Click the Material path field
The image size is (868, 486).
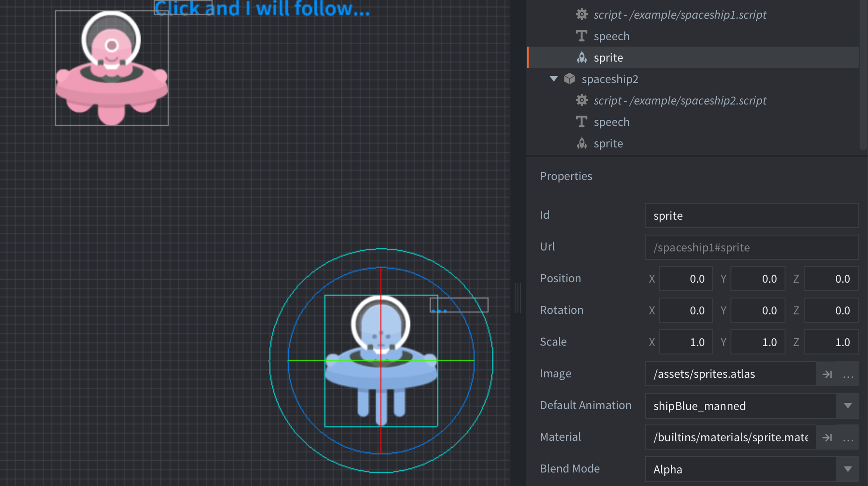730,437
